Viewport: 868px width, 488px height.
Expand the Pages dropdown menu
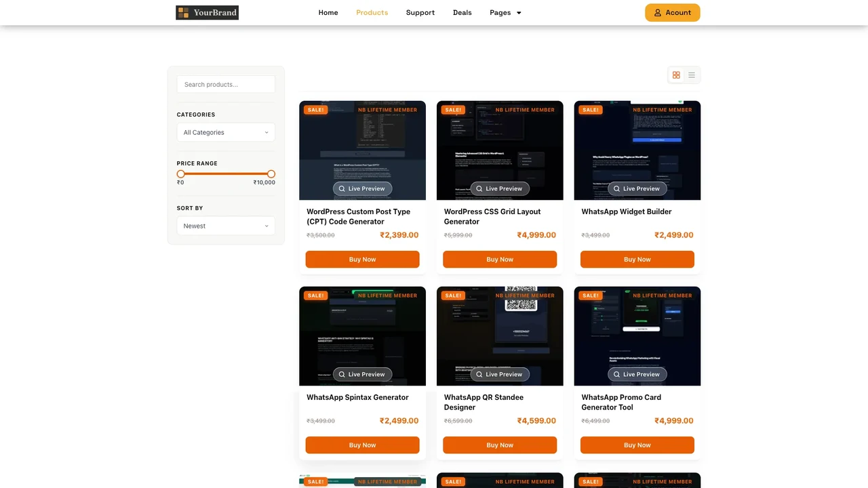coord(506,13)
